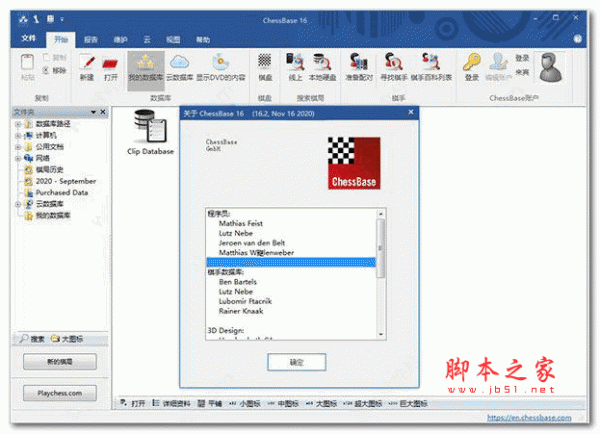Viewport: 600px width, 434px height.
Task: Select the Clip Database icon
Action: [150, 130]
